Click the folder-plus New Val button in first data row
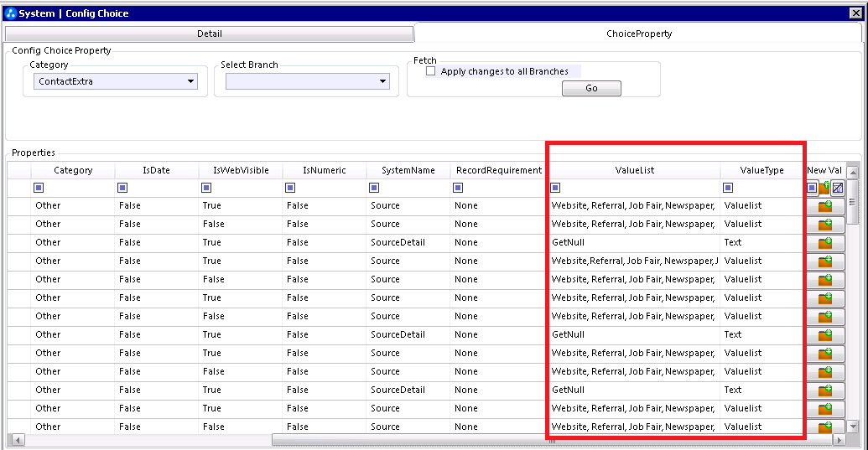The image size is (868, 450). [825, 206]
